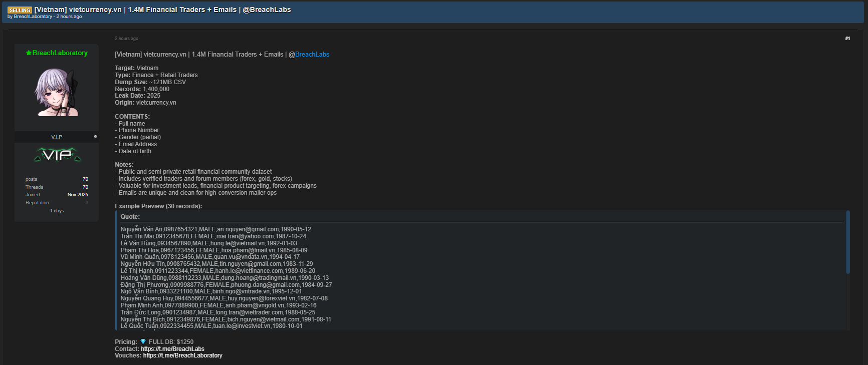Click the online status dot indicator

point(95,137)
